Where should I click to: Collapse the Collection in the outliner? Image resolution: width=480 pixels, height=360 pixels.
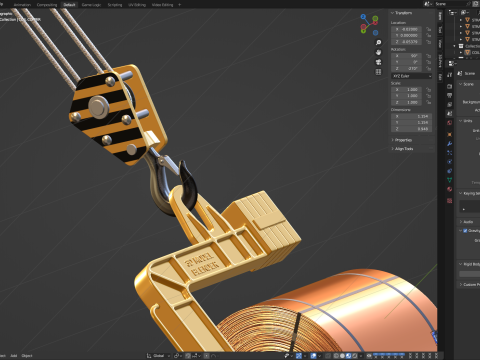pyautogui.click(x=454, y=46)
